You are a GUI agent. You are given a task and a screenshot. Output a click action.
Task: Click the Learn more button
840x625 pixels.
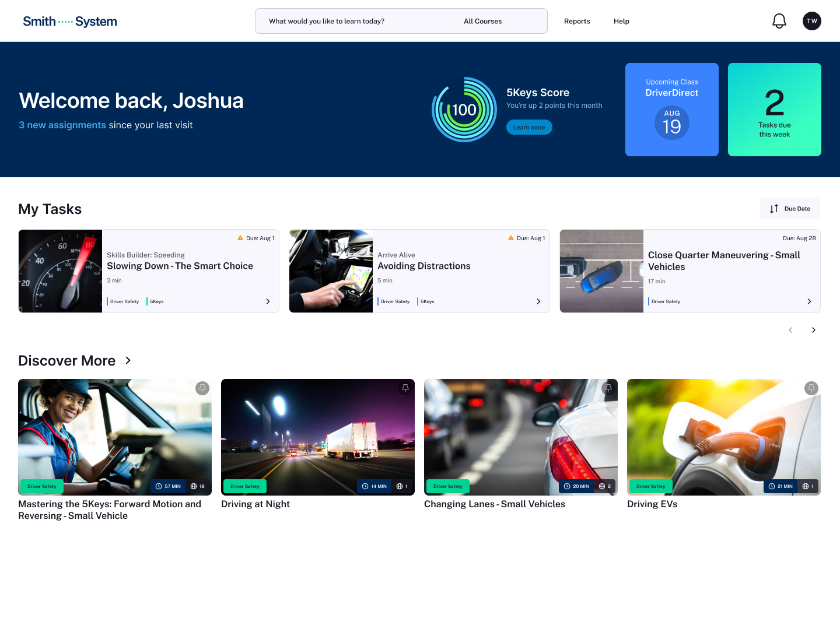529,127
